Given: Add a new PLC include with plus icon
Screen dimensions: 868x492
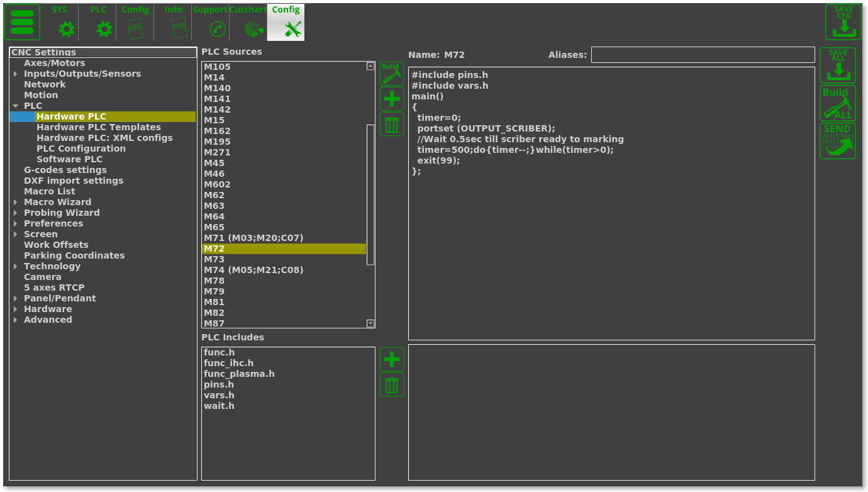Looking at the screenshot, I should [391, 359].
